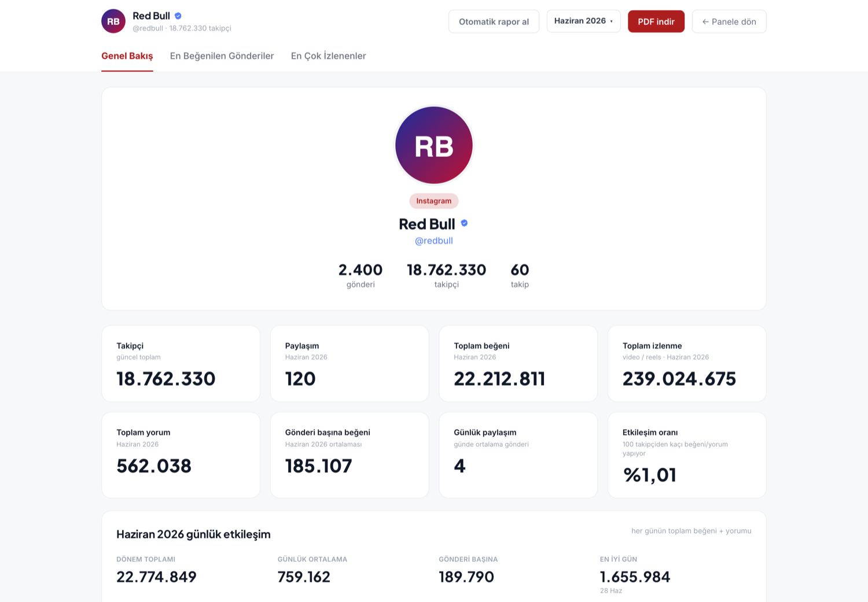Download report with PDF indir button
This screenshot has height=602, width=868.
click(x=656, y=21)
